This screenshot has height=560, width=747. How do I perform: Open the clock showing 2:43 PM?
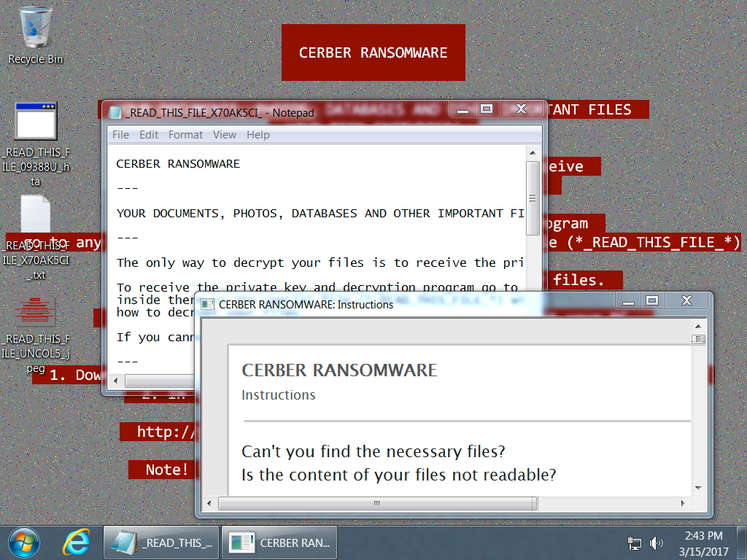(x=704, y=543)
